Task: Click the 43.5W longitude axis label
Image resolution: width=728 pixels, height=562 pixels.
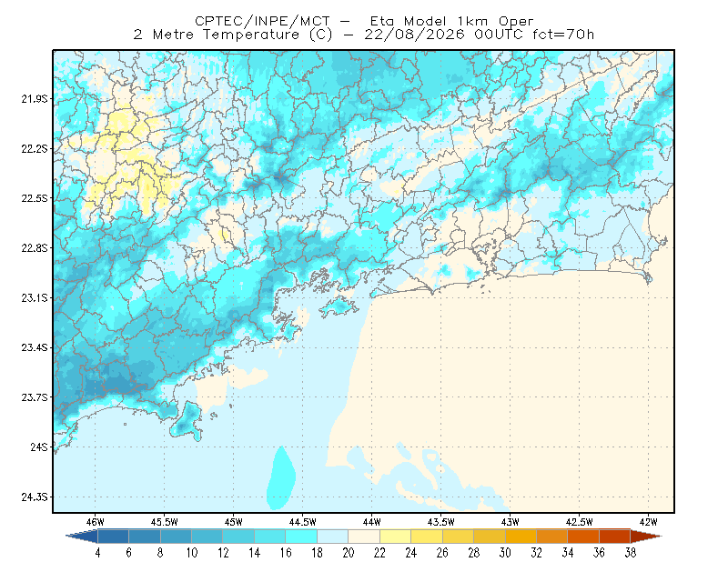Action: (441, 522)
